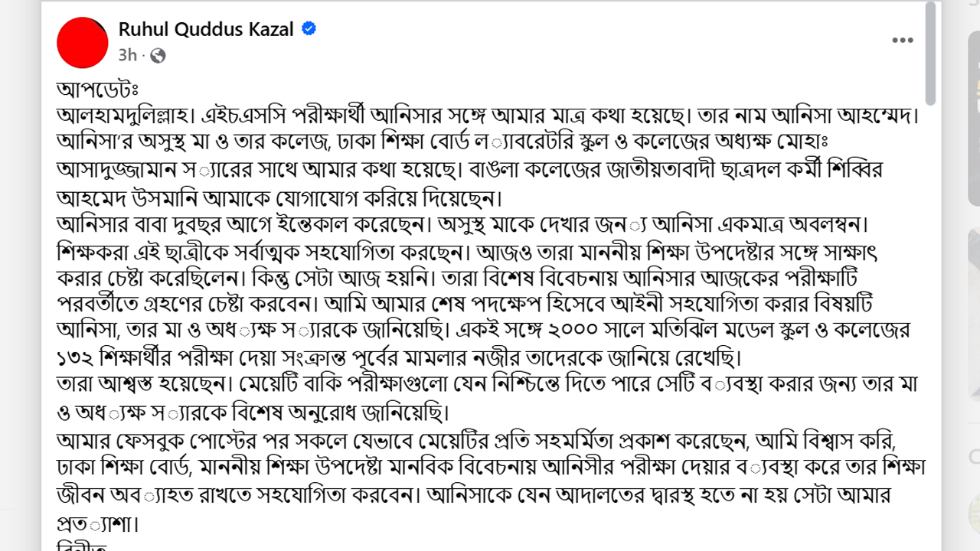This screenshot has height=551, width=980.
Task: Open the post permalink via the 3h timestamp
Action: [x=128, y=55]
